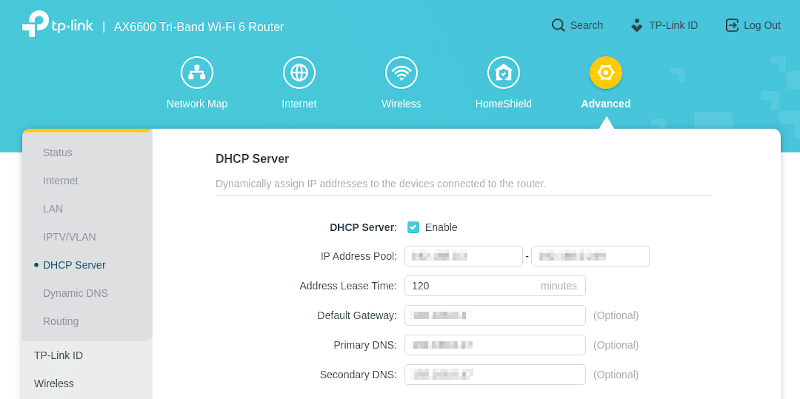Expand Wireless sidebar section
This screenshot has width=800, height=399.
(x=54, y=383)
